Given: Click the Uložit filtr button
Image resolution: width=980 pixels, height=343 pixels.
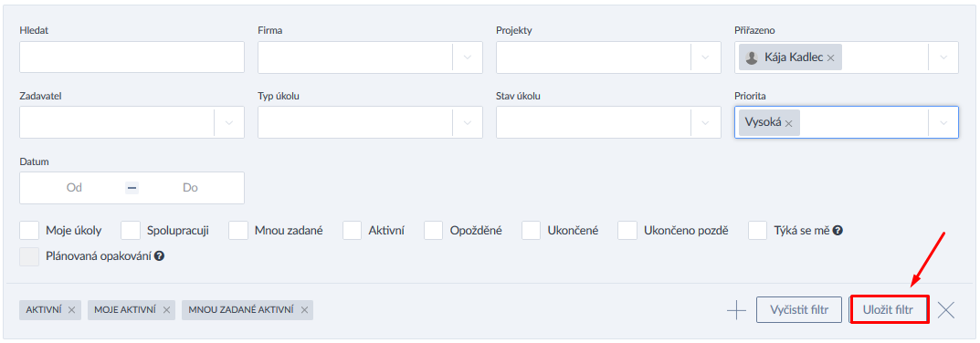Looking at the screenshot, I should [888, 310].
